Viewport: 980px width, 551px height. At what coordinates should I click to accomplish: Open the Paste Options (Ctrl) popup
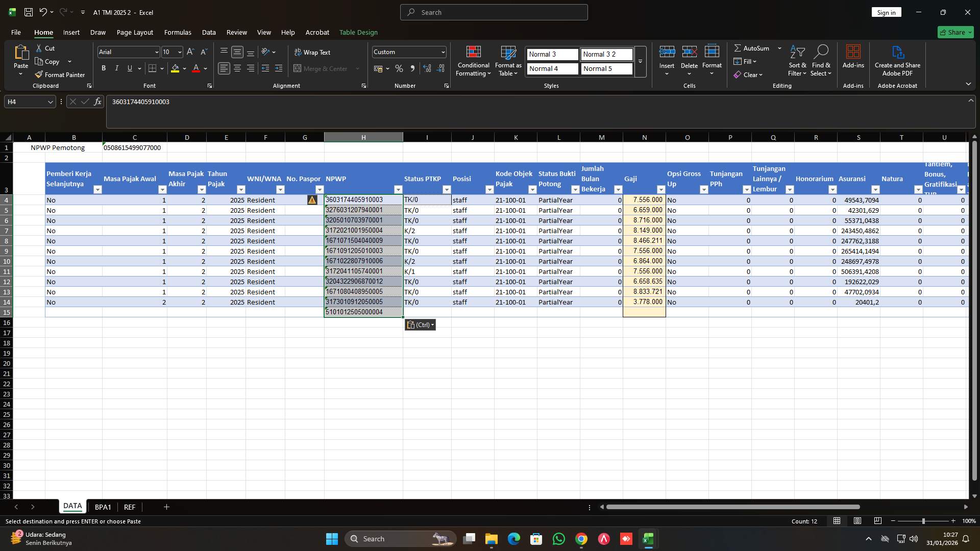[420, 324]
